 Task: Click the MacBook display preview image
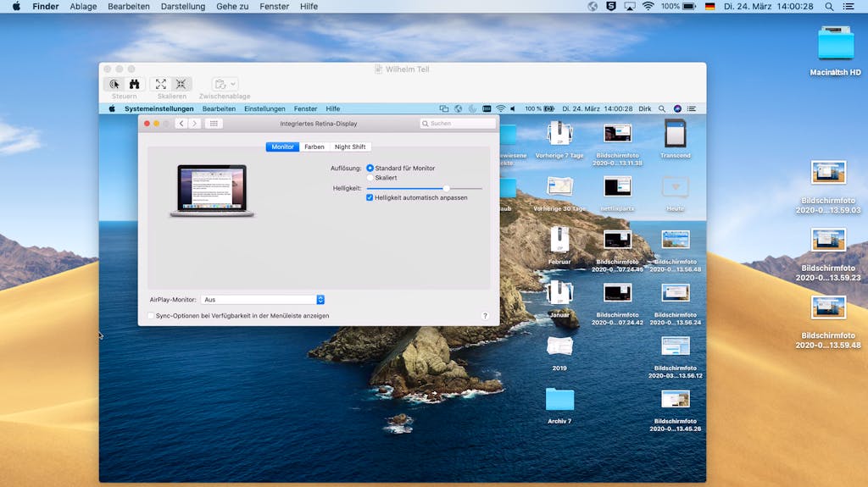[x=212, y=191]
